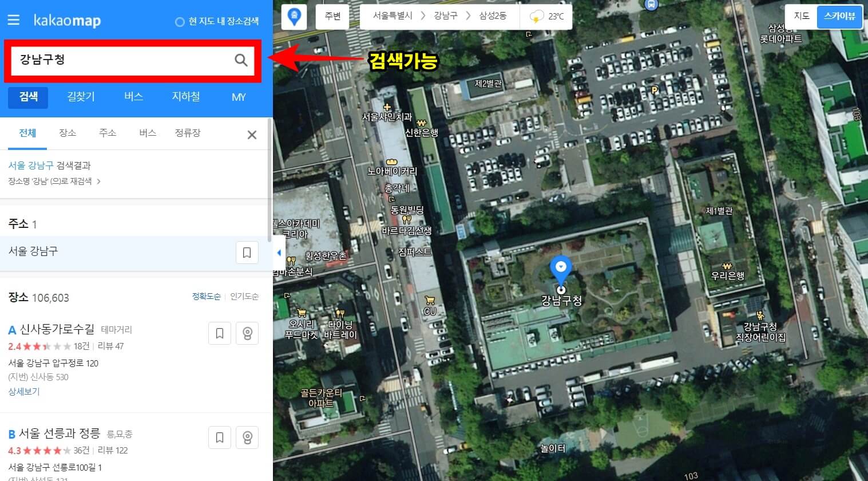Open the 서울 선릉과 정릉 place result

[x=60, y=433]
